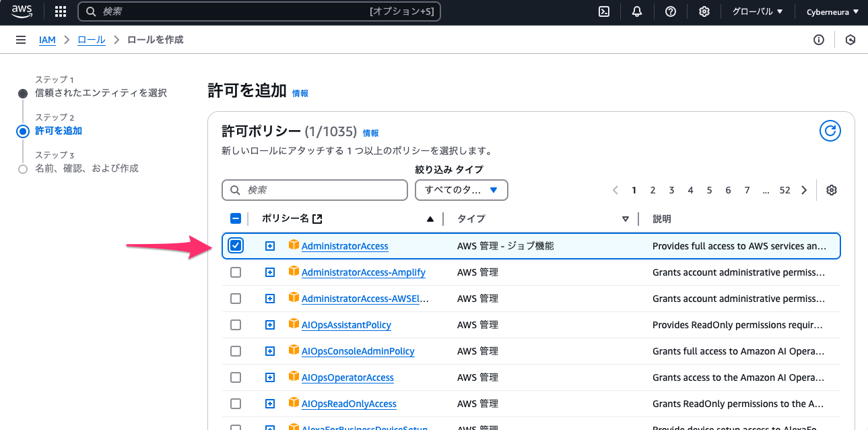
Task: Open the グローバル region dropdown
Action: (x=758, y=11)
